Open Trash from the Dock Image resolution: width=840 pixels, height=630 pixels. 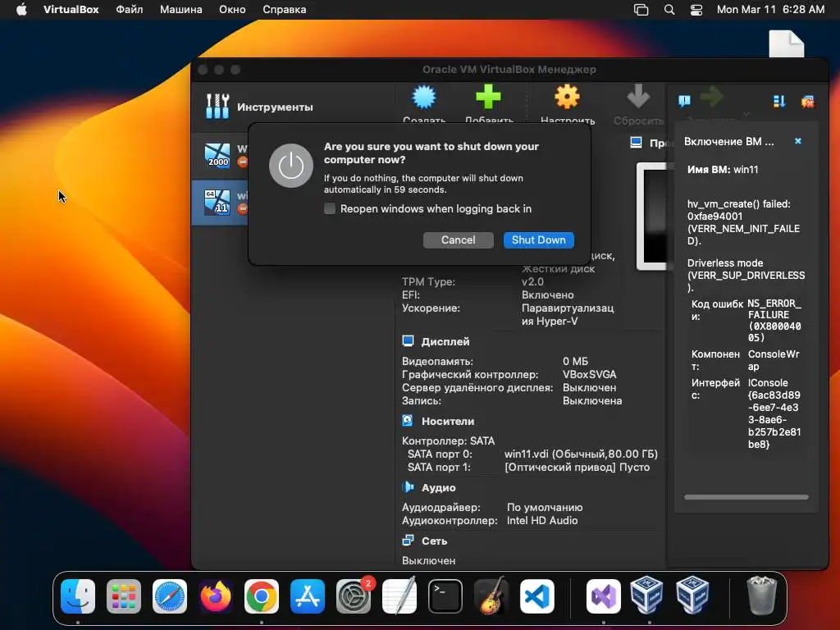click(761, 595)
